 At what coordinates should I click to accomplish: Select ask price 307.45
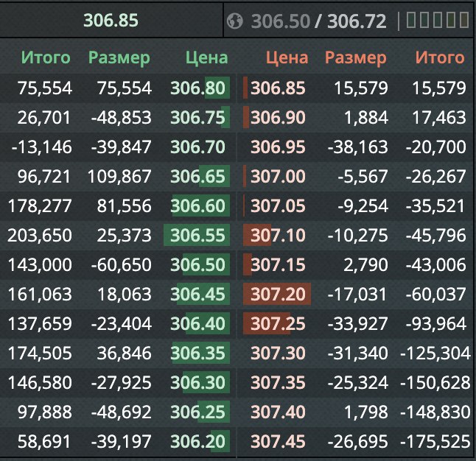278,441
